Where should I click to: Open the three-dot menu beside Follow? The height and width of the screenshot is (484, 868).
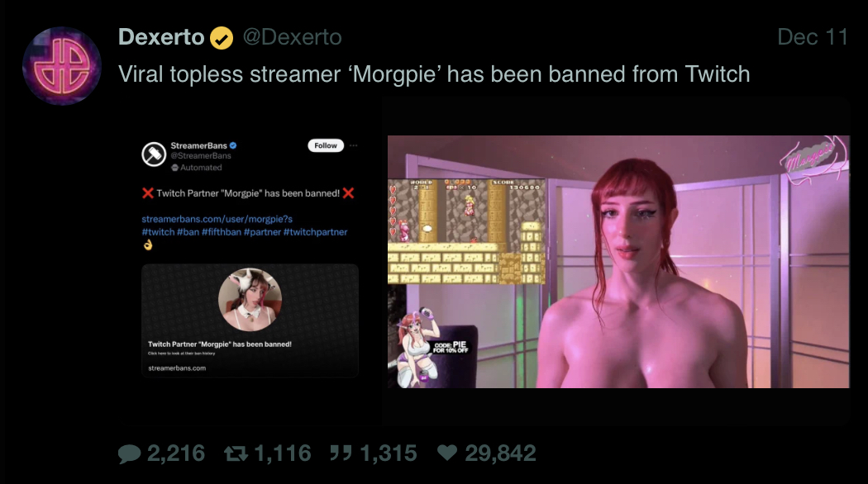(x=353, y=145)
